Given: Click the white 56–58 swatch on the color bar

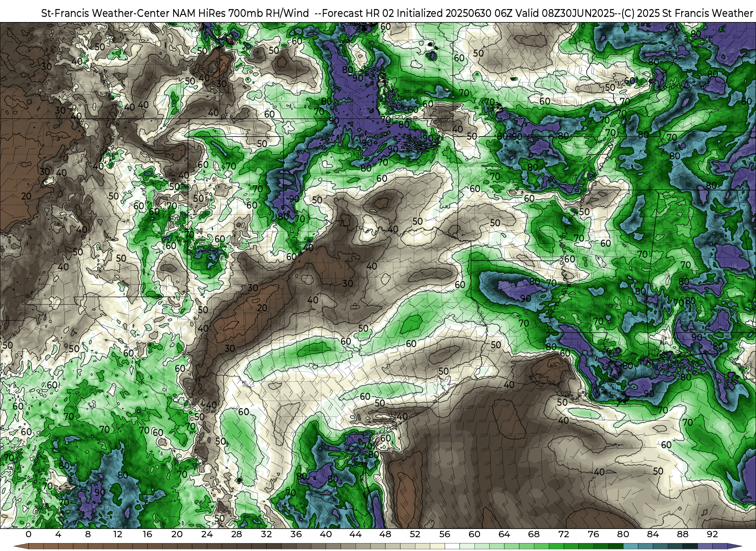Looking at the screenshot, I should 452,546.
